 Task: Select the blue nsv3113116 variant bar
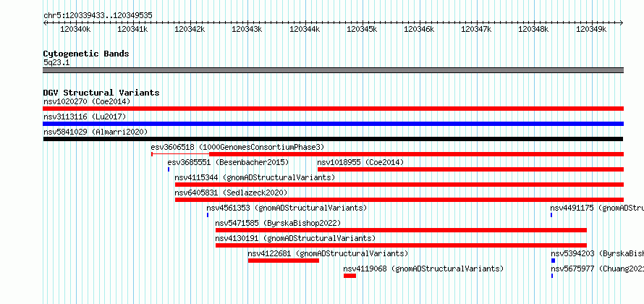point(333,124)
